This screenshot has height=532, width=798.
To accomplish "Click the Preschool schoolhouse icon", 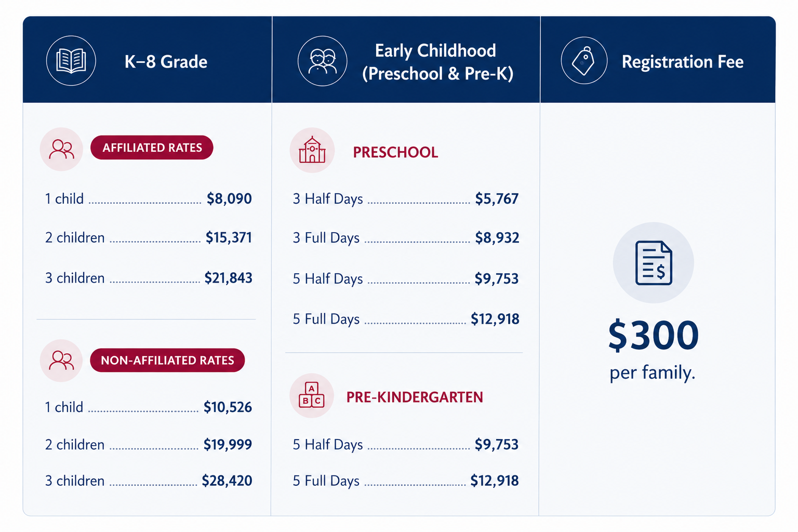I will point(312,150).
